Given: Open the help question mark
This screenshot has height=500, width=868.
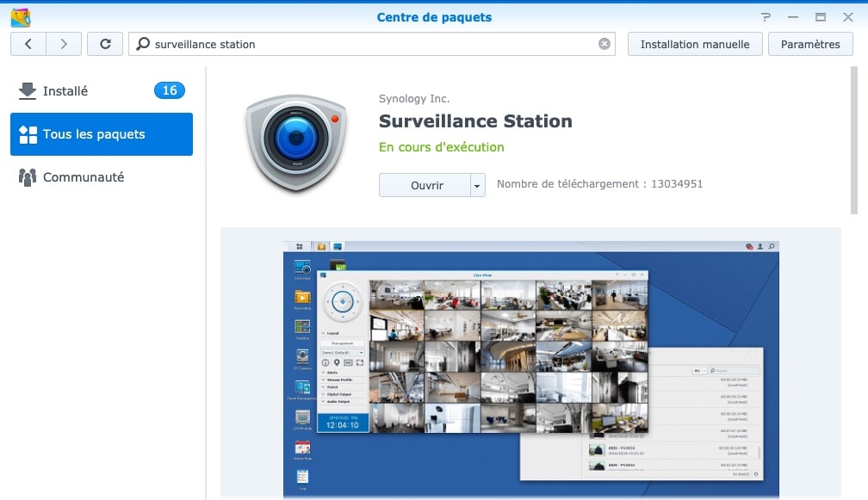Looking at the screenshot, I should click(x=766, y=17).
